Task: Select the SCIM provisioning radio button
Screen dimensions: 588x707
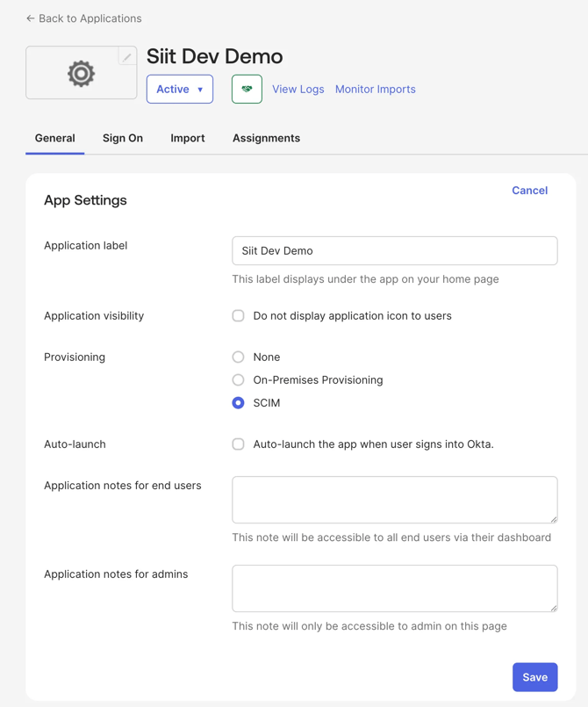Action: pos(239,402)
